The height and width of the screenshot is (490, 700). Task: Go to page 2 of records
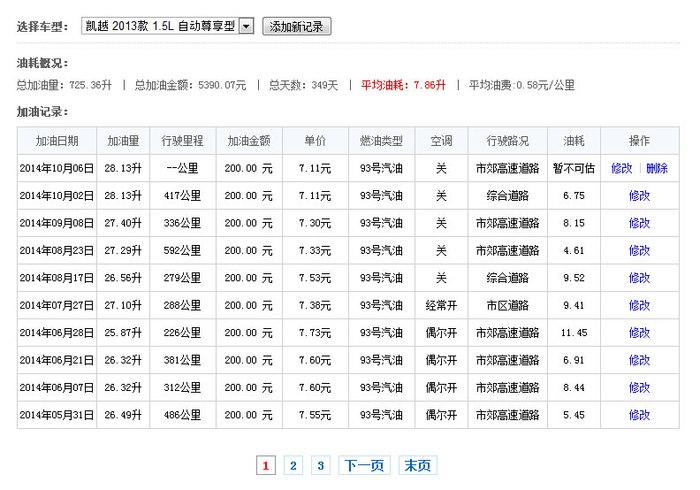(293, 465)
